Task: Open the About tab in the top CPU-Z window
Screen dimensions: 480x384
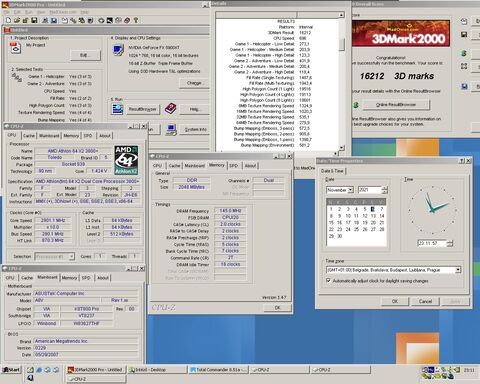Action: pyautogui.click(x=105, y=136)
